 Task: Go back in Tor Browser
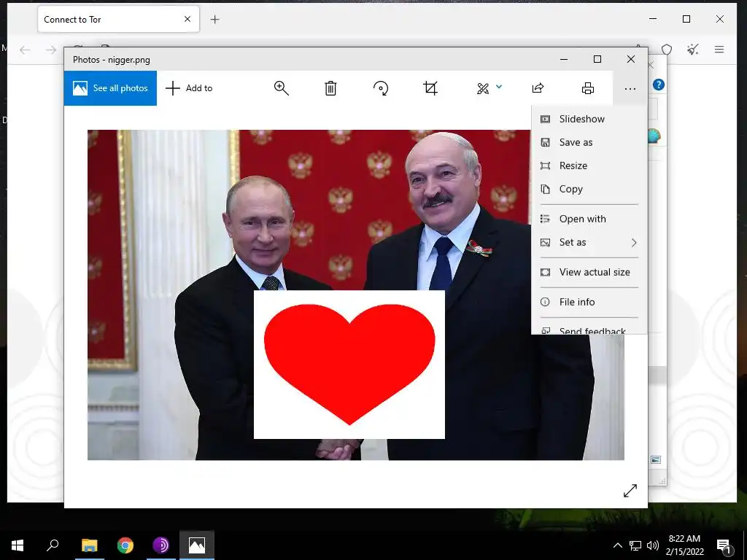click(25, 50)
